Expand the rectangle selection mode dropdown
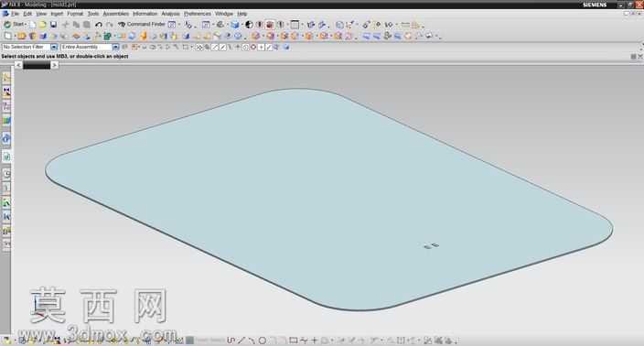The image size is (644, 346). [191, 48]
